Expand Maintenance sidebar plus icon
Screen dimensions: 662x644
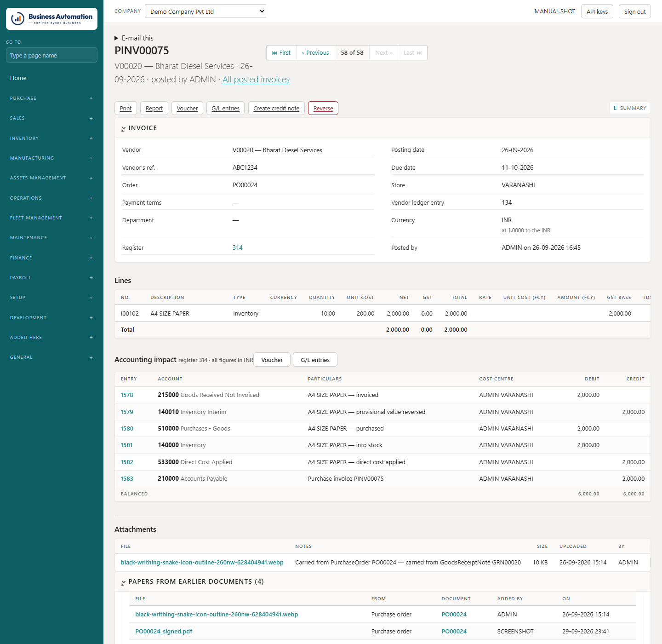tap(91, 238)
